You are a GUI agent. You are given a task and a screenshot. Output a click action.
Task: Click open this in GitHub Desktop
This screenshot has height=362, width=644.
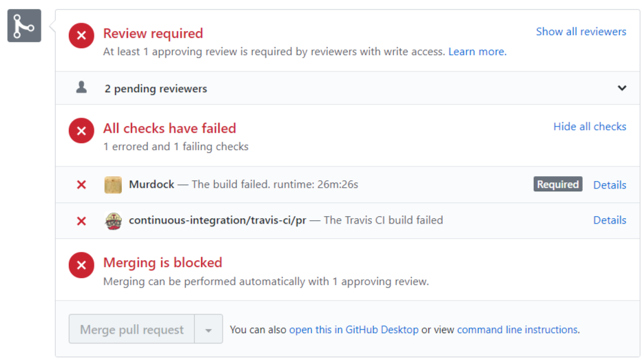[x=353, y=330]
